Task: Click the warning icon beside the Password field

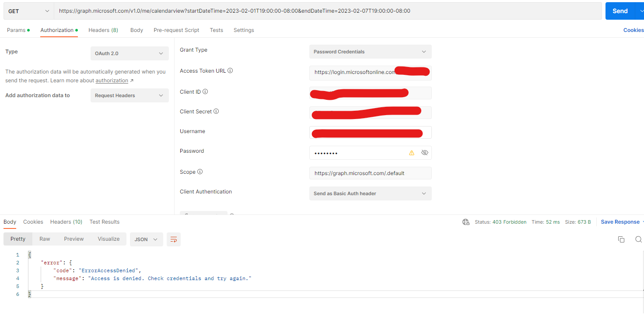Action: coord(412,152)
